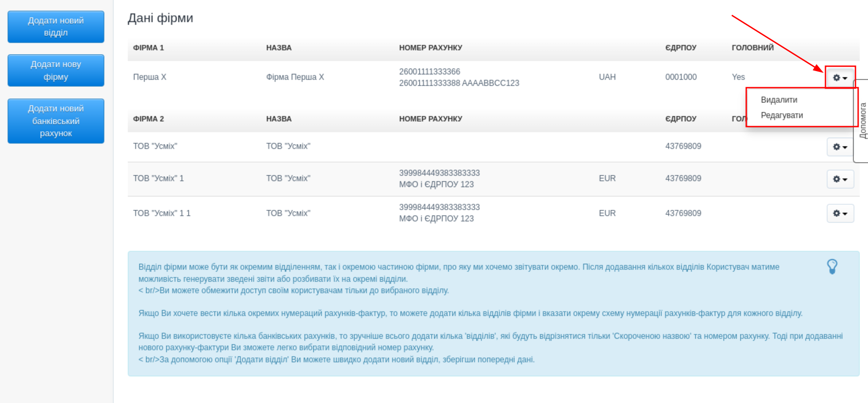Click the Перша Х firm name cell
The image size is (868, 403).
tap(150, 77)
